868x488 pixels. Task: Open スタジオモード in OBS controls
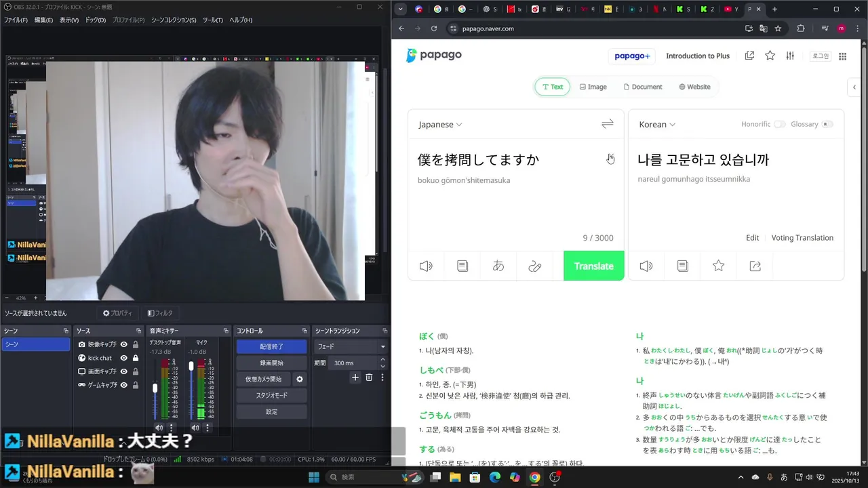point(271,395)
